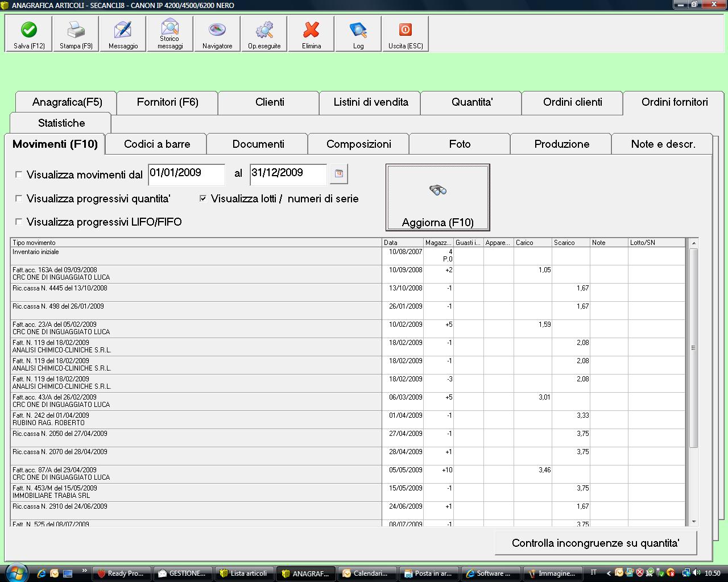Screen dimensions: 728x582
Task: Select Movimenti (F10) tab
Action: point(55,144)
